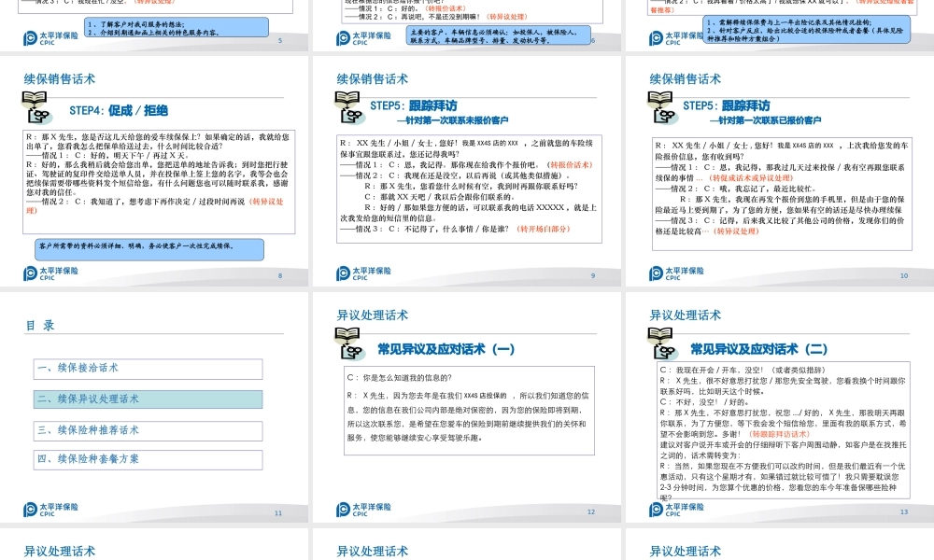Click blue callout '客户所需带的资料必须详细'

[x=149, y=249]
